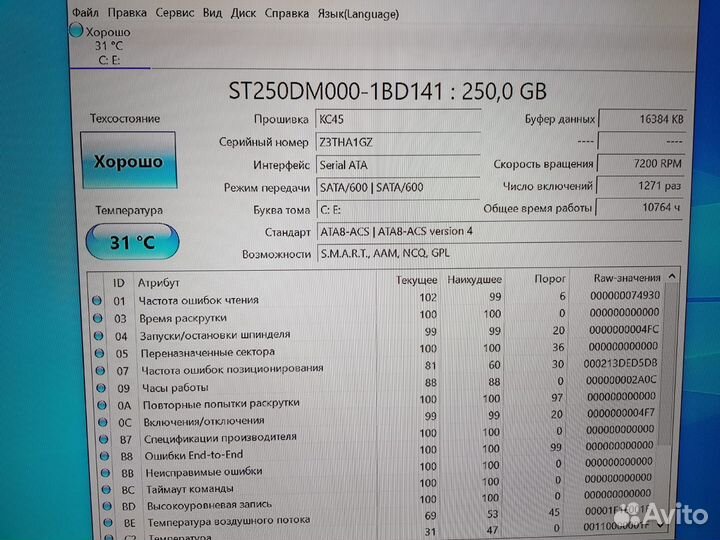Screen dimensions: 720x540
Task: Click the Raw-значения column header
Action: tap(626, 278)
